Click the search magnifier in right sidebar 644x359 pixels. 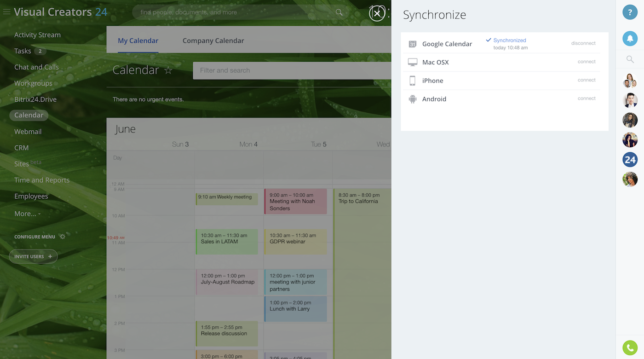[x=630, y=59]
